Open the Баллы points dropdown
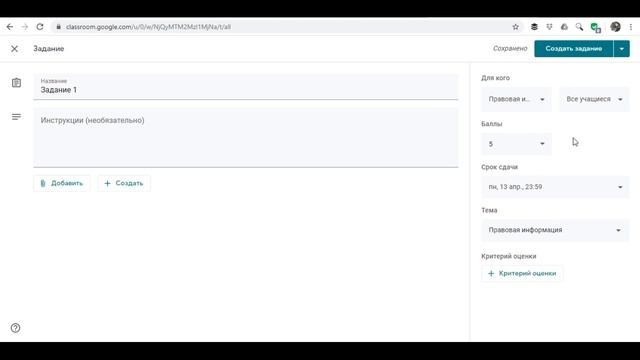Screen dimensions: 640x360 (516, 144)
